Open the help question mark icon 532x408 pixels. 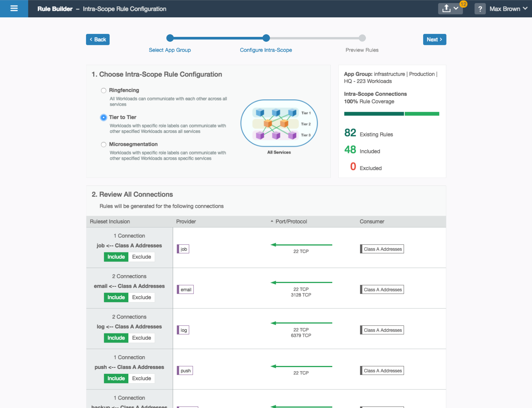tap(480, 9)
